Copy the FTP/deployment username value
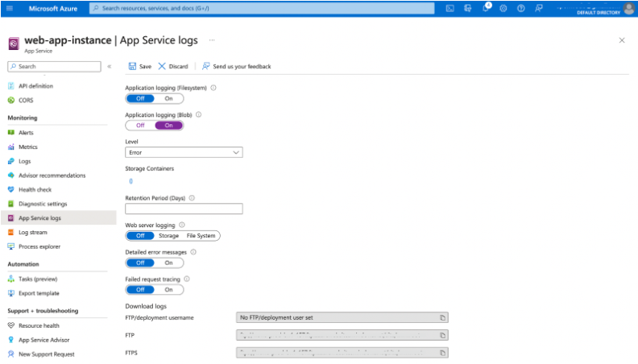 [442, 317]
